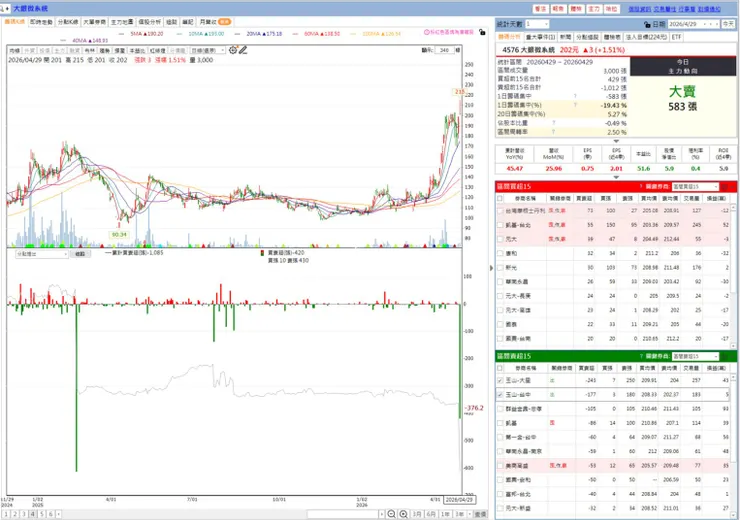
Task: Tick checkbox for 第一金-台中 row
Action: pos(500,437)
